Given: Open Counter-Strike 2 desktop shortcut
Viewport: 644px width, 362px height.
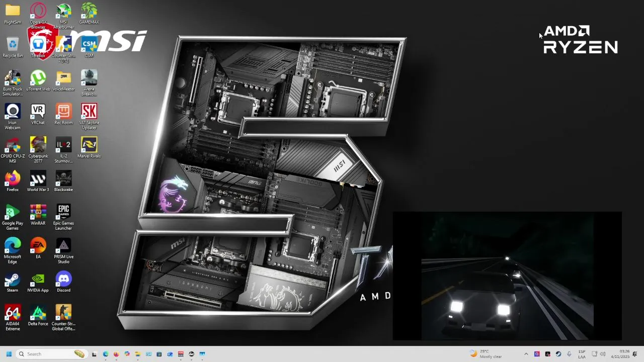Looking at the screenshot, I should click(63, 49).
